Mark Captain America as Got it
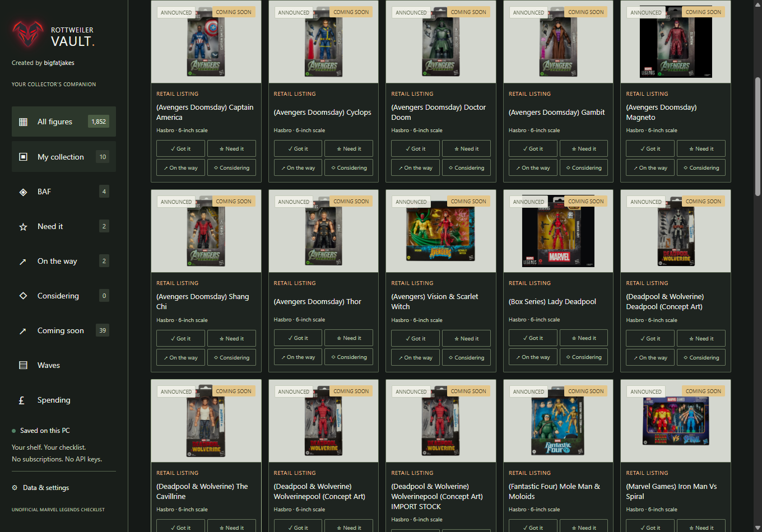Viewport: 762px width, 532px height. 181,148
